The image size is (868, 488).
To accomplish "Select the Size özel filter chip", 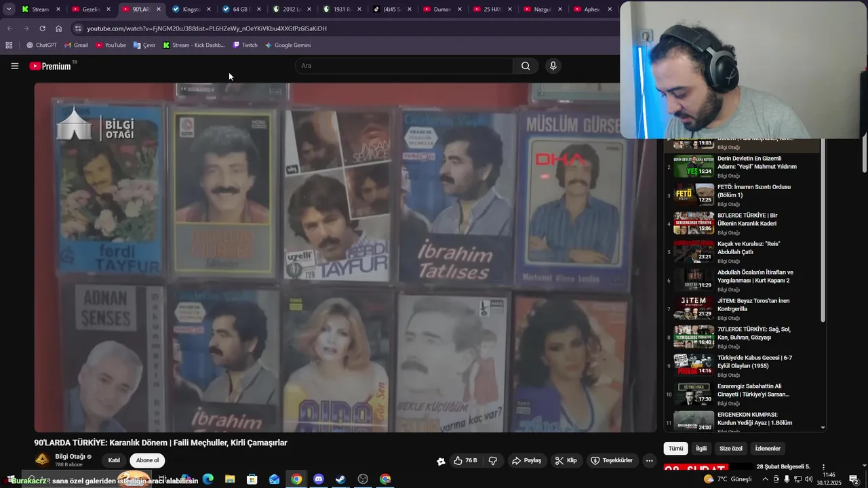I will coord(731,448).
